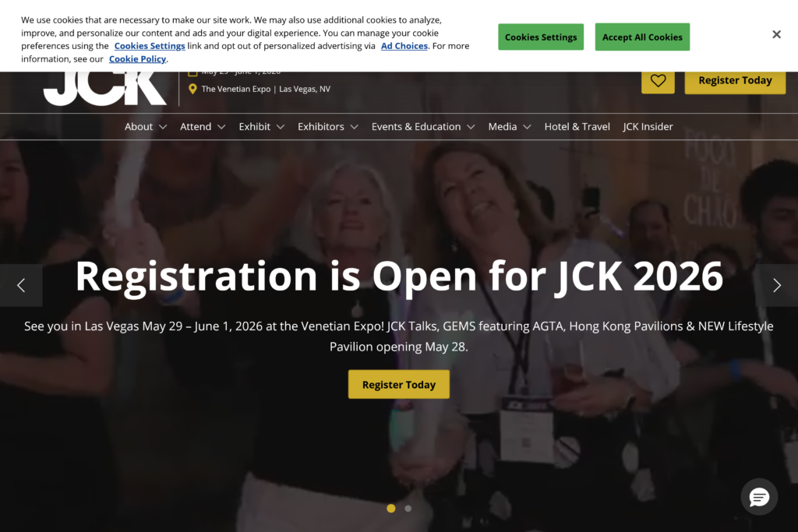Click the JCK logo
The height and width of the screenshot is (532, 798).
pos(105,89)
